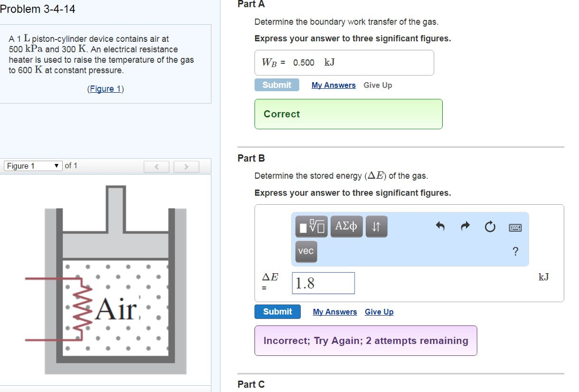Insert a vector with the vec icon
The height and width of the screenshot is (392, 579).
point(305,252)
